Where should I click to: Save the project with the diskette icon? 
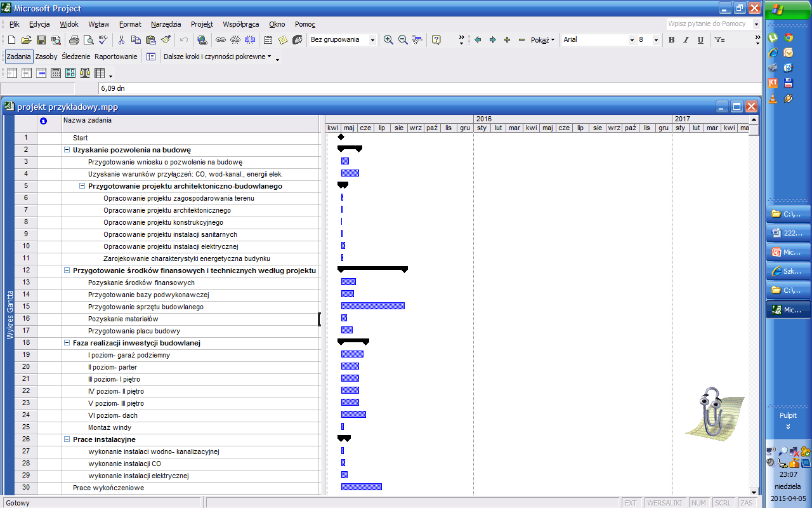(41, 40)
